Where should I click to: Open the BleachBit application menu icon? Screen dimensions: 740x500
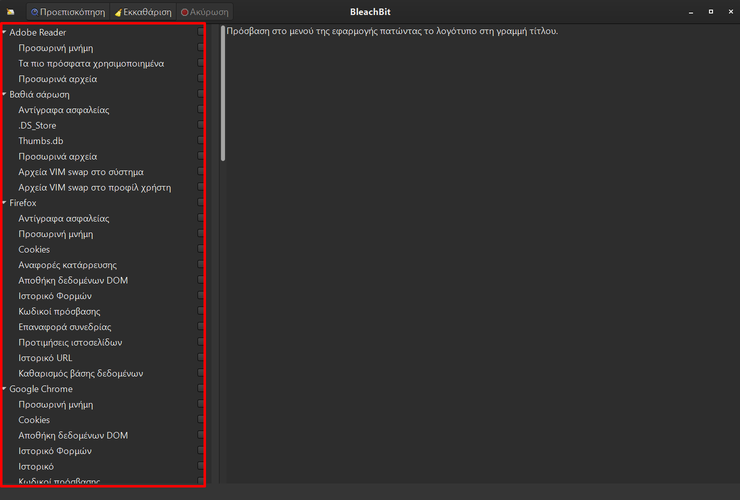click(x=10, y=12)
